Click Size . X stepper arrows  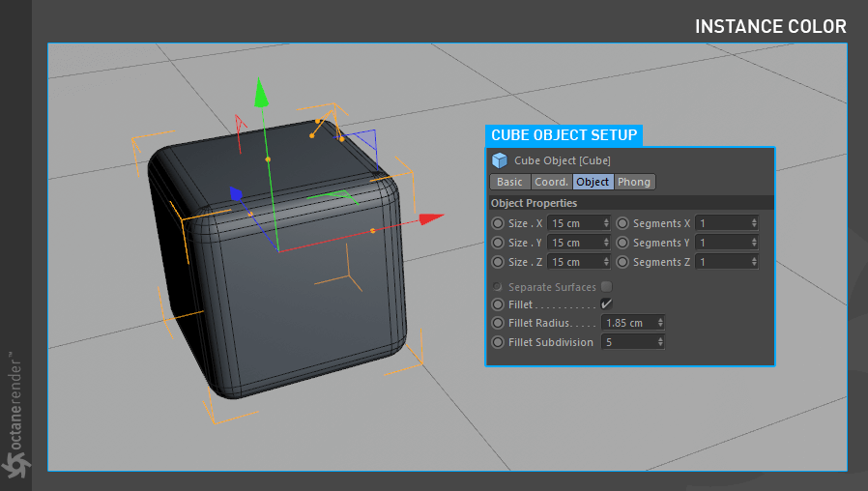(606, 223)
